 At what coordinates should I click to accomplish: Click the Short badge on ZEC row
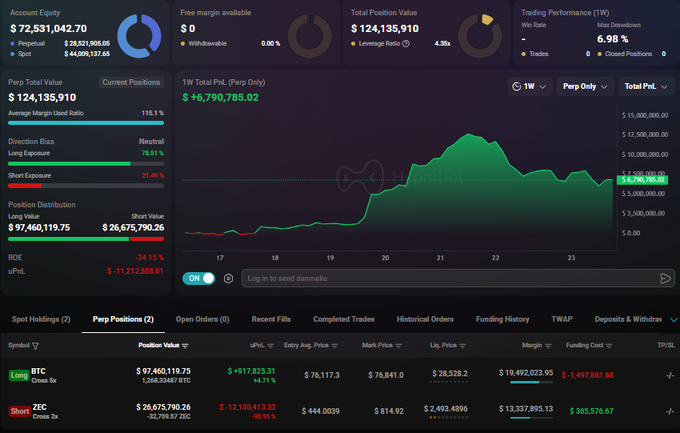pos(20,411)
